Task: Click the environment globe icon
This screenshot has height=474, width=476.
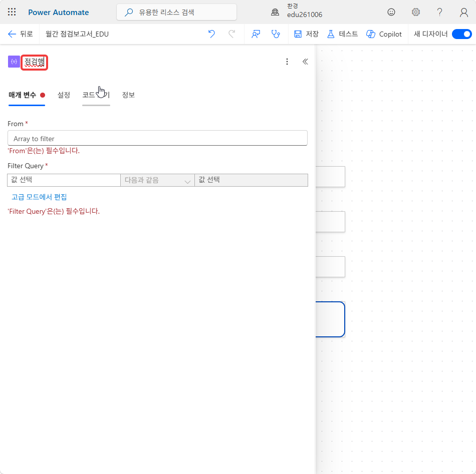Action: (275, 12)
